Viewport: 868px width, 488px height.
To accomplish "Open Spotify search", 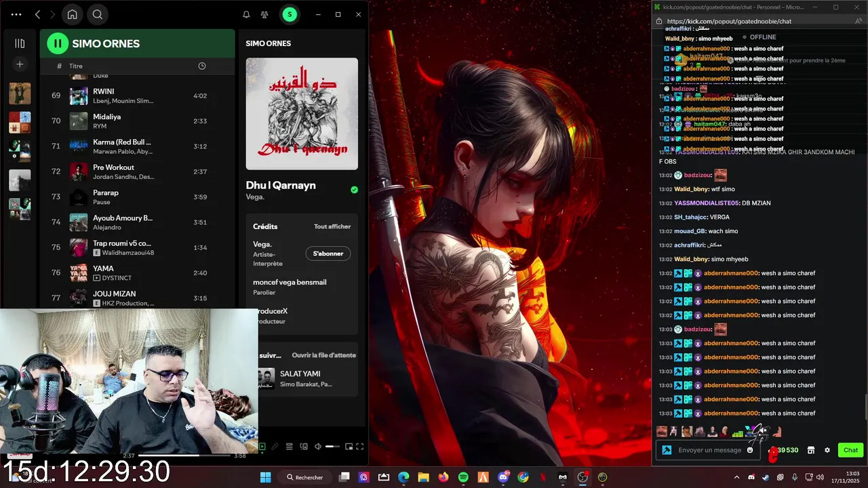I will pos(98,14).
